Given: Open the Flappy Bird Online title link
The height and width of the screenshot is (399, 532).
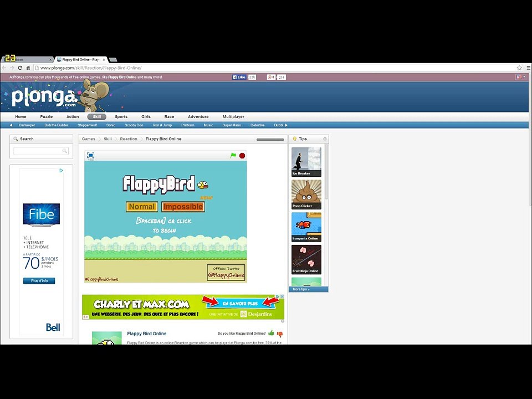Looking at the screenshot, I should pos(146,334).
